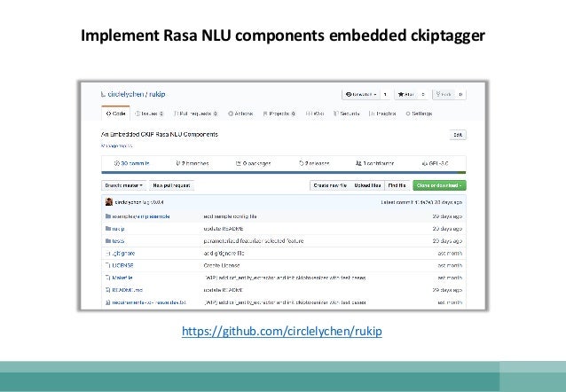This screenshot has height=392, width=566.
Task: Open the 2 branches list
Action: click(x=192, y=163)
